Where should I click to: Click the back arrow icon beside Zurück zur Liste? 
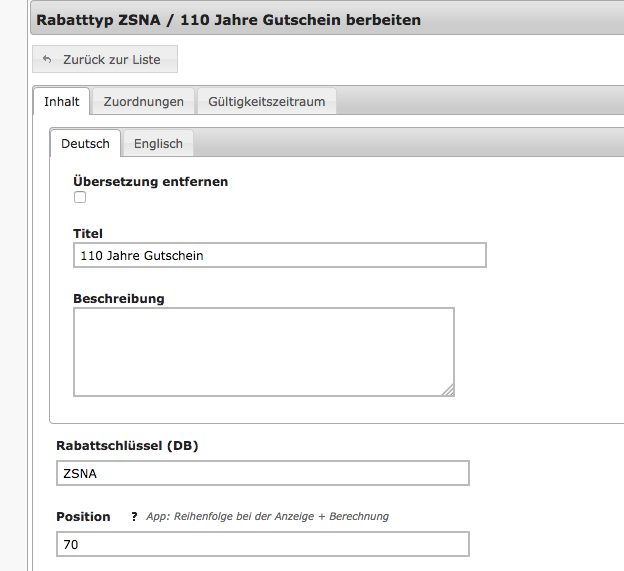point(47,60)
